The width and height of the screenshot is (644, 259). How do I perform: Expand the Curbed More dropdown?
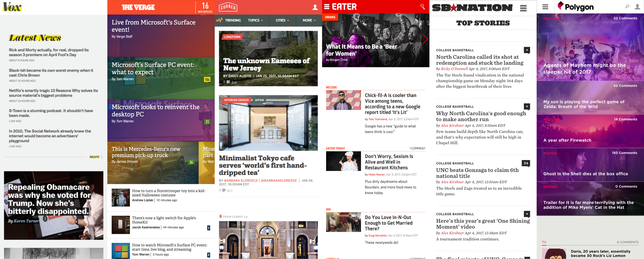pyautogui.click(x=309, y=20)
